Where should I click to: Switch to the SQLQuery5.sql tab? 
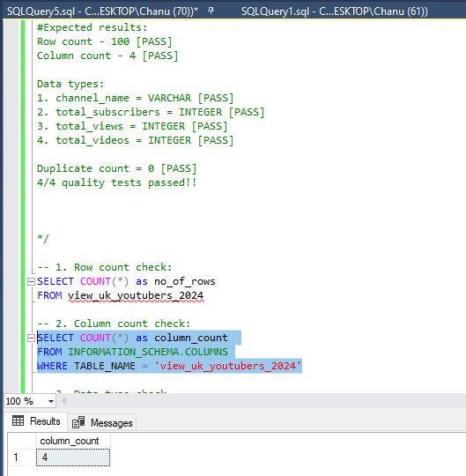102,11
